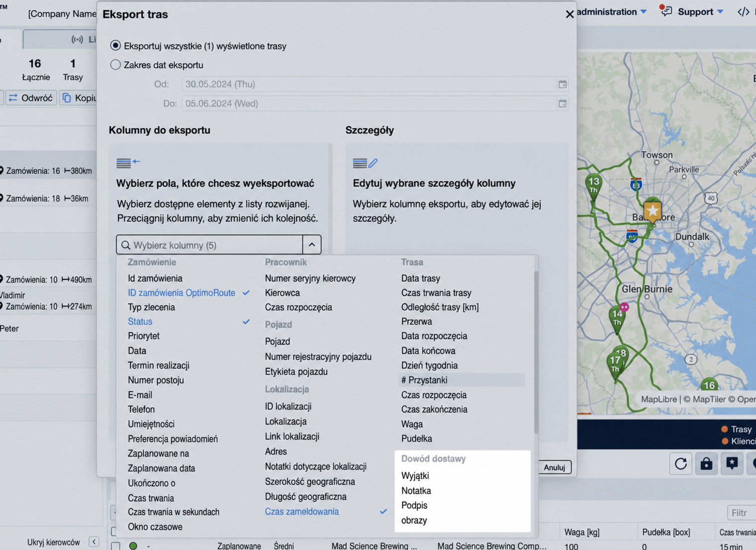Choose E-mail column option
Screen dimensions: 756x550
point(140,395)
